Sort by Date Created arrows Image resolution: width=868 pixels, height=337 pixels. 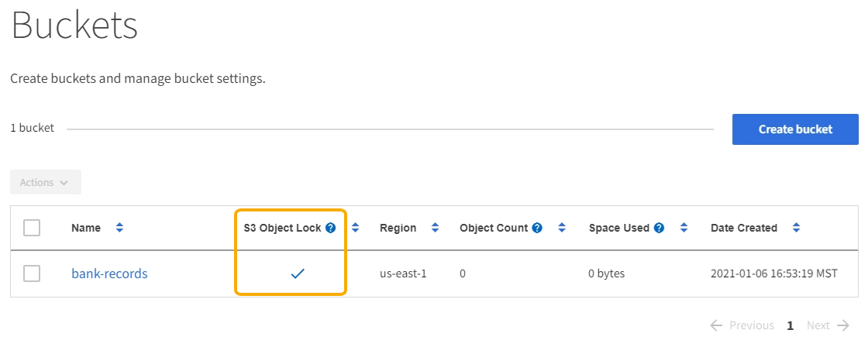[x=797, y=228]
